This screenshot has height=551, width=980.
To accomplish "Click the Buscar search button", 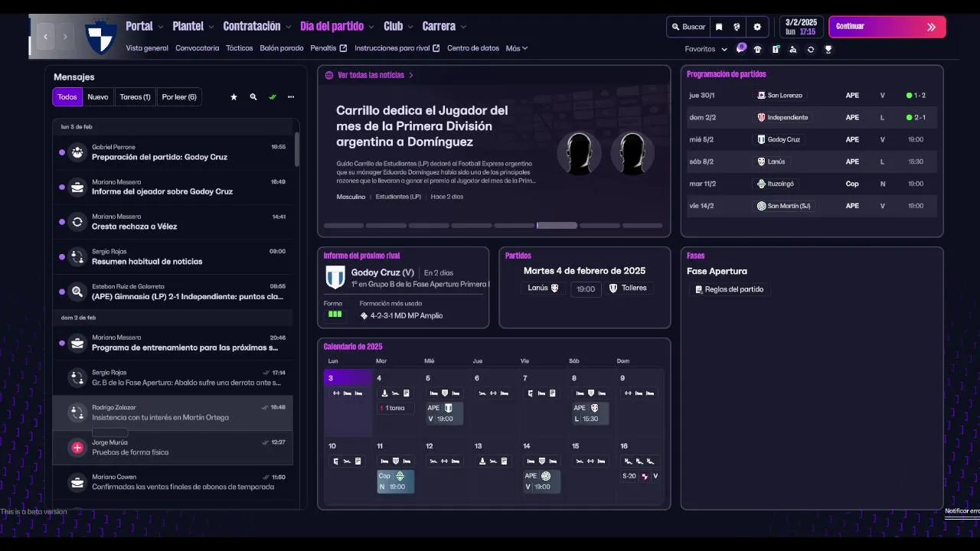I will (688, 27).
